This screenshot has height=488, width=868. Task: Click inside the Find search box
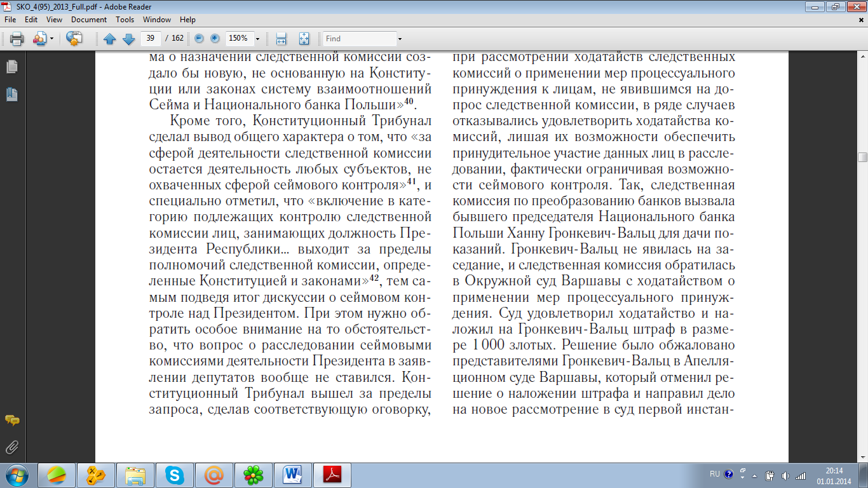pyautogui.click(x=359, y=39)
